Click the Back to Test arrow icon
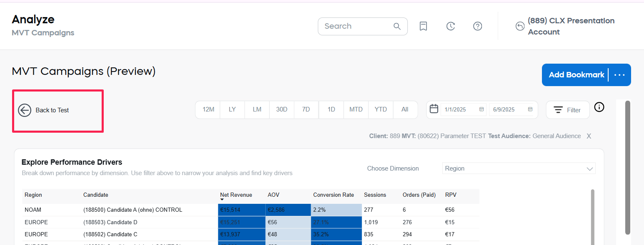The image size is (644, 245). pyautogui.click(x=25, y=110)
